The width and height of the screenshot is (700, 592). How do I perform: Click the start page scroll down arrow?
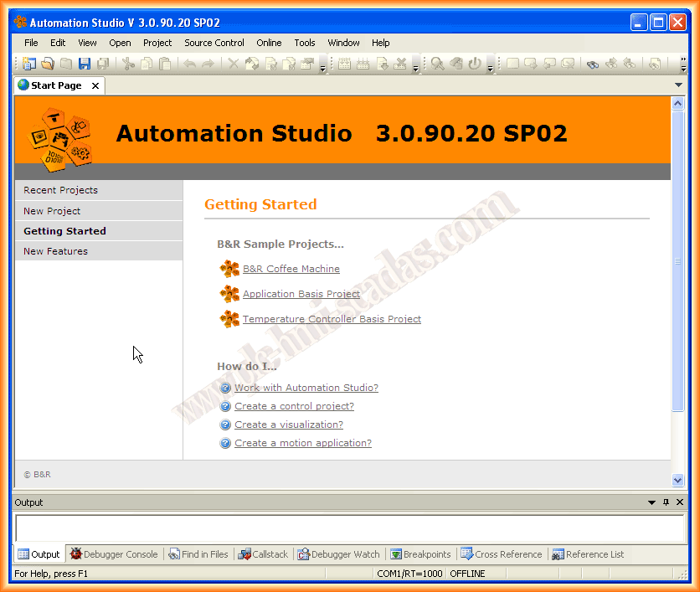678,480
